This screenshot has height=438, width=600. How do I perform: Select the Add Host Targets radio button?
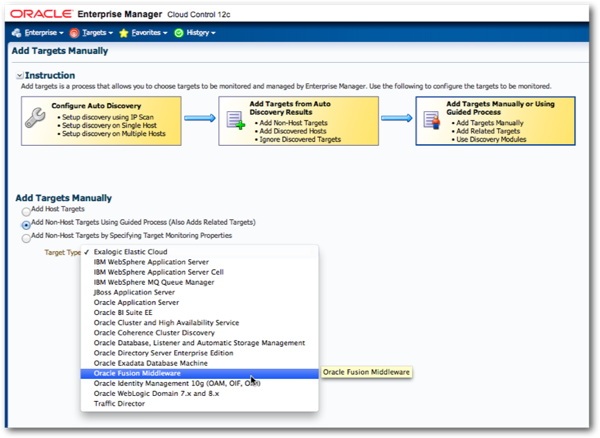(26, 211)
